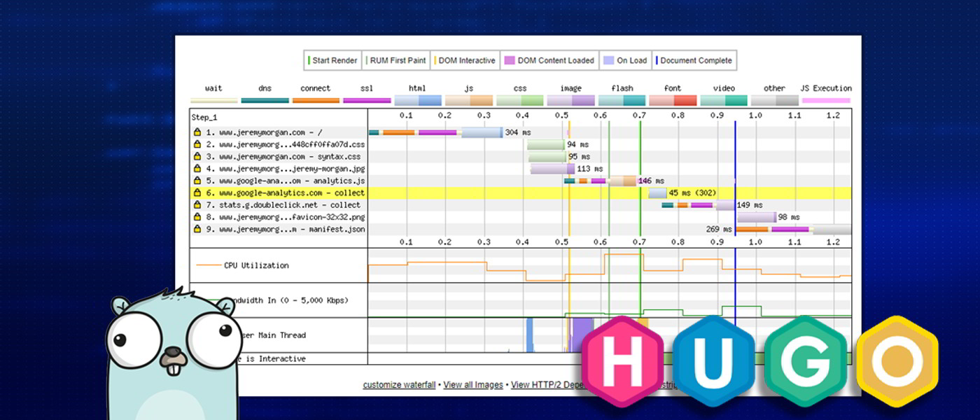Click the Start Render legend entry
The image size is (980, 420).
332,60
